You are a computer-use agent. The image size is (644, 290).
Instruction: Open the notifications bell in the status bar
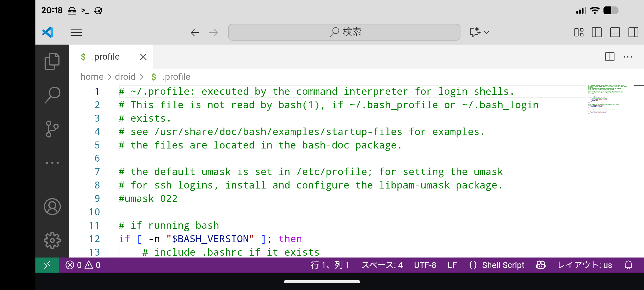pos(628,265)
